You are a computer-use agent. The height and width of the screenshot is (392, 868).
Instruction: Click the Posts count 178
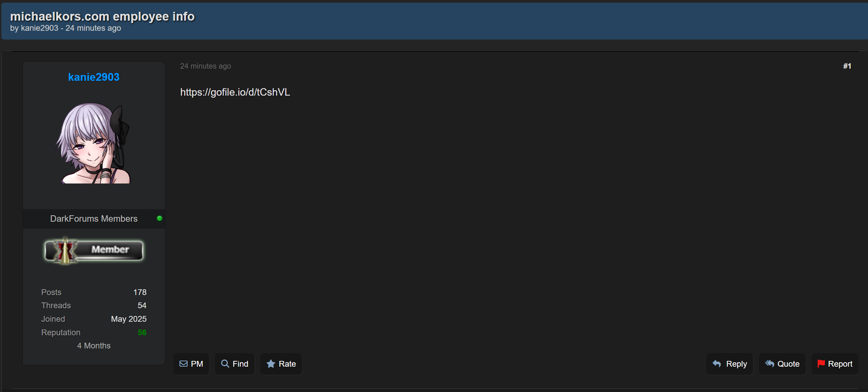140,292
